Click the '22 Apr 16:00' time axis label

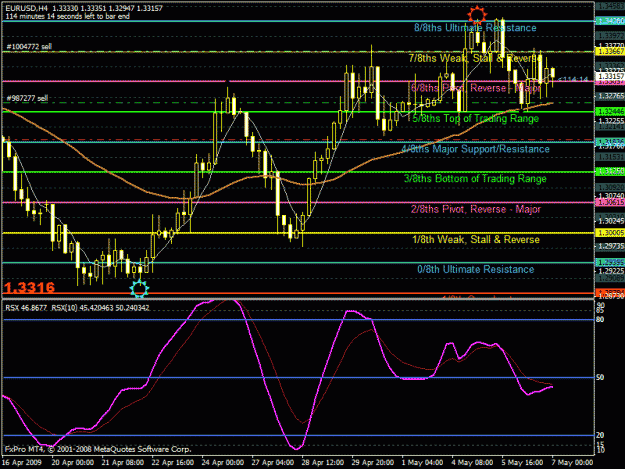173,463
